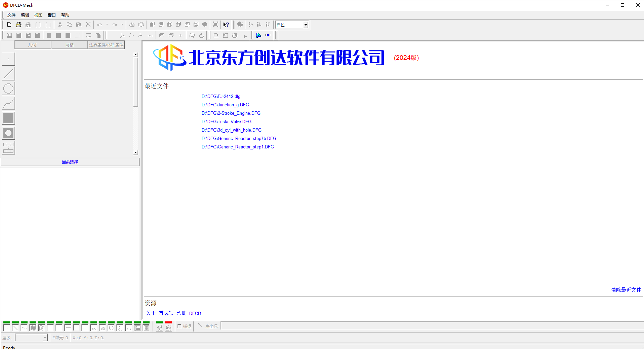644x349 pixels.
Task: Open recent file 2-Stroke_Engine.DFG
Action: pyautogui.click(x=231, y=113)
